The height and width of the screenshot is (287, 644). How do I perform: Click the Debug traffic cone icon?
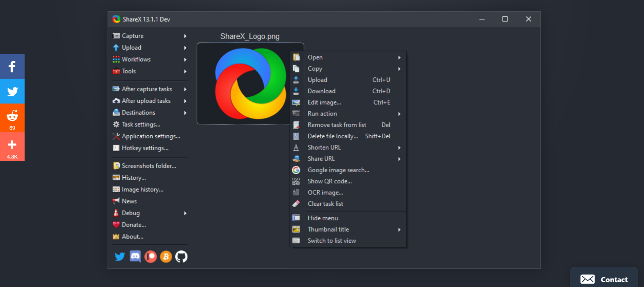[116, 213]
